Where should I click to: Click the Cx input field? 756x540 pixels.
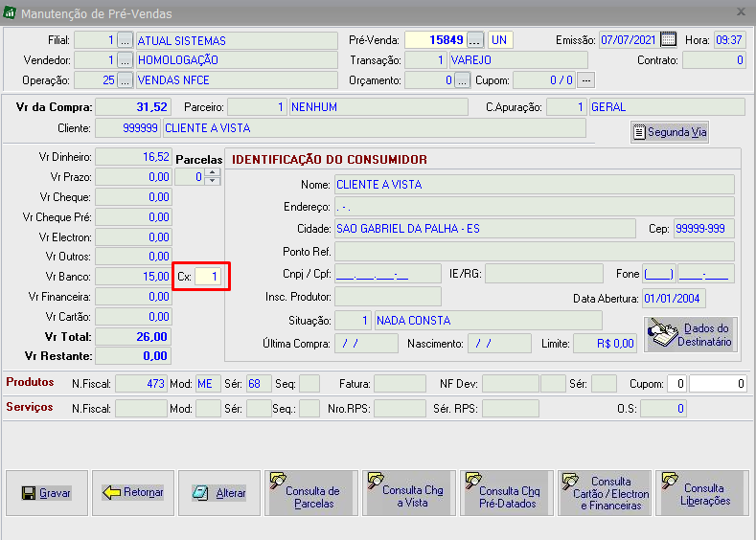tap(208, 277)
